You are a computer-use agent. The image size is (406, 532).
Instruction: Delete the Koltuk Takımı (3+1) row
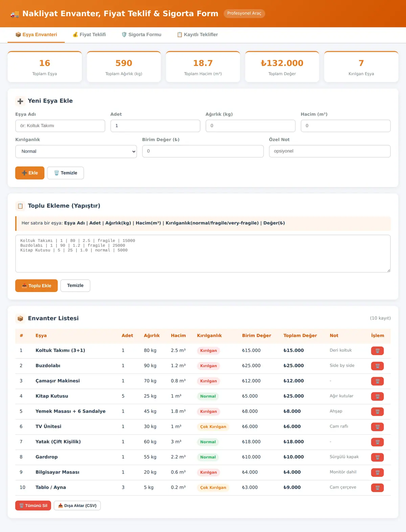(x=377, y=351)
